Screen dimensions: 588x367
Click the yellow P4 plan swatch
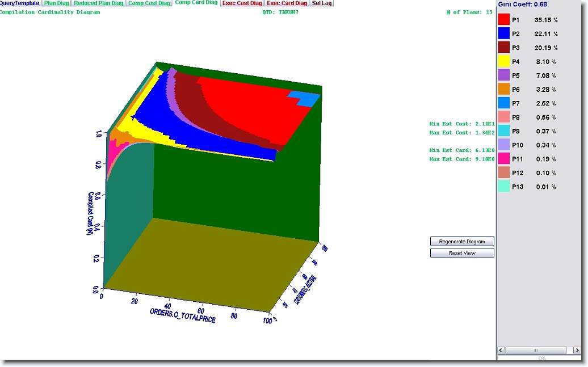(504, 62)
